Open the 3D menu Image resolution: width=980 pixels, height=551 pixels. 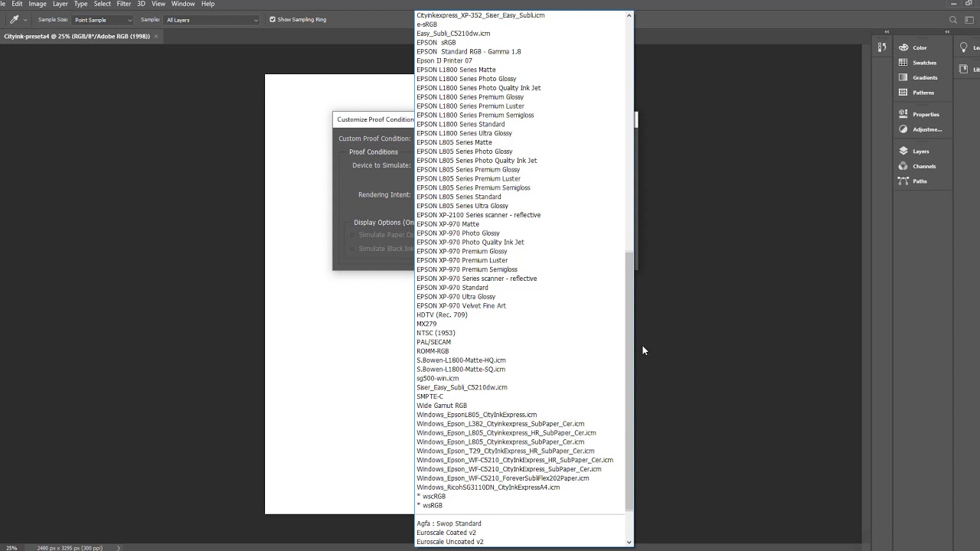(141, 4)
